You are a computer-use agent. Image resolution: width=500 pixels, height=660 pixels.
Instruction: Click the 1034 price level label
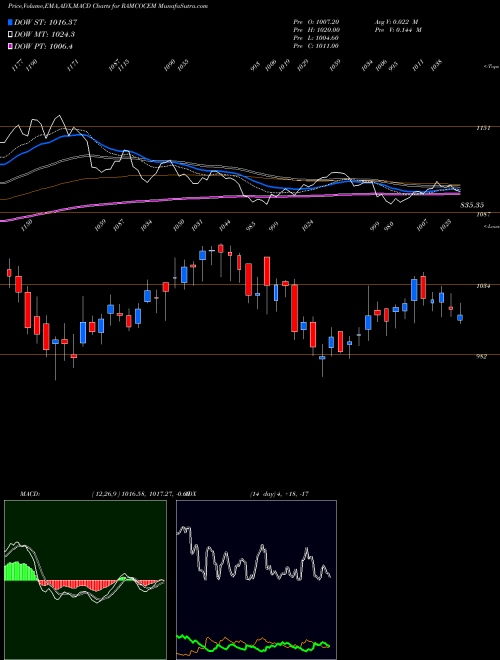pos(483,286)
